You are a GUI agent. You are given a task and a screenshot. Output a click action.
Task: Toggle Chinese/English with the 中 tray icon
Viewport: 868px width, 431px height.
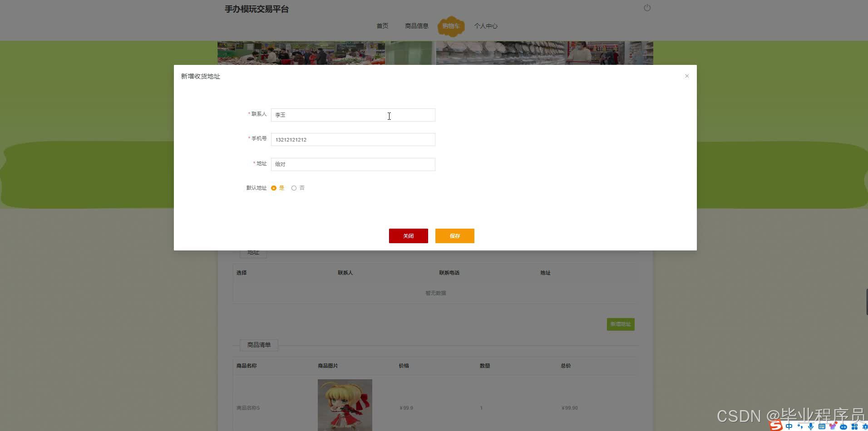tap(789, 426)
